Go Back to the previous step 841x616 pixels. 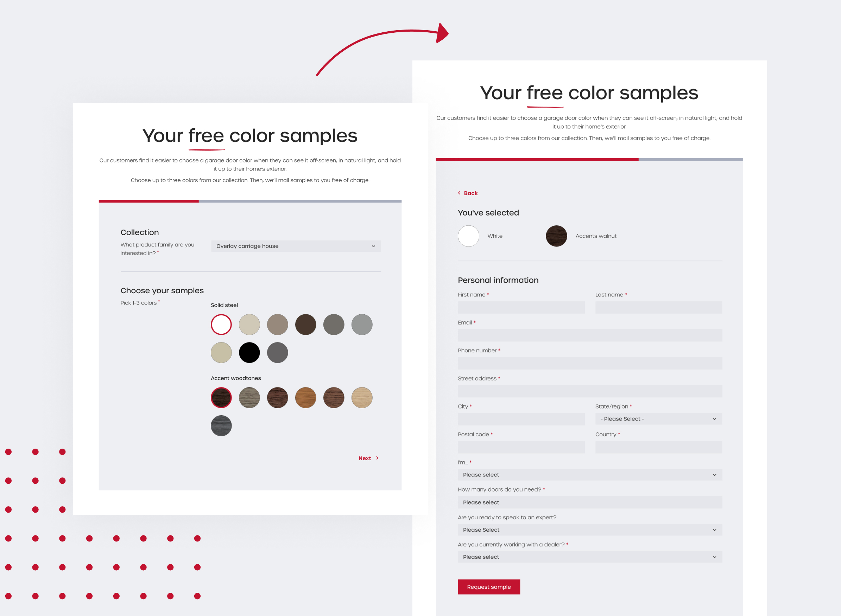tap(470, 193)
